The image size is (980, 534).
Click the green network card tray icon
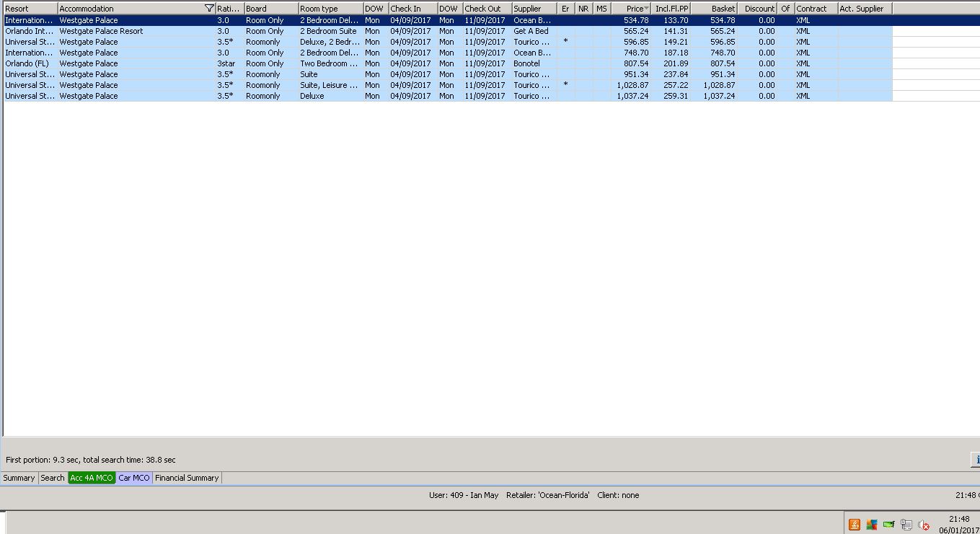tap(889, 525)
